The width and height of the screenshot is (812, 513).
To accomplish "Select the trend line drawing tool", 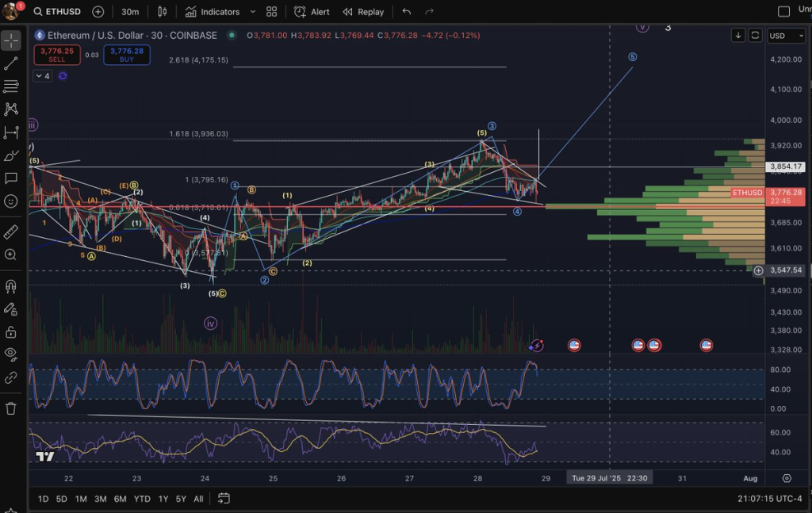I will tap(11, 63).
